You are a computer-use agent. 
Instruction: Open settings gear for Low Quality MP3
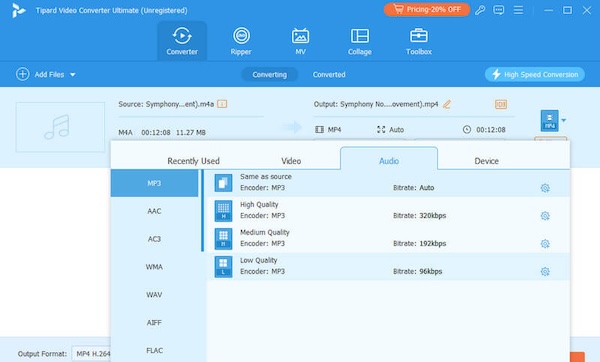tap(545, 272)
